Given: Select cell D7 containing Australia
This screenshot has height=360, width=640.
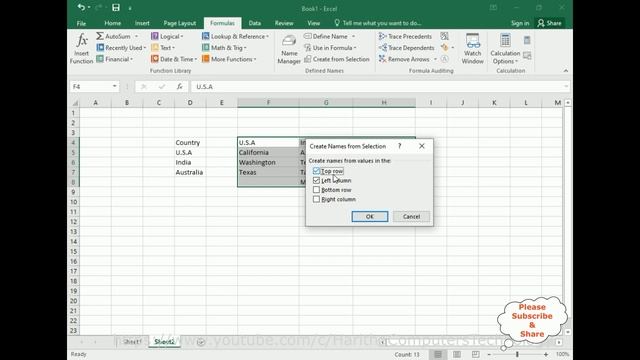Looking at the screenshot, I should (190, 172).
